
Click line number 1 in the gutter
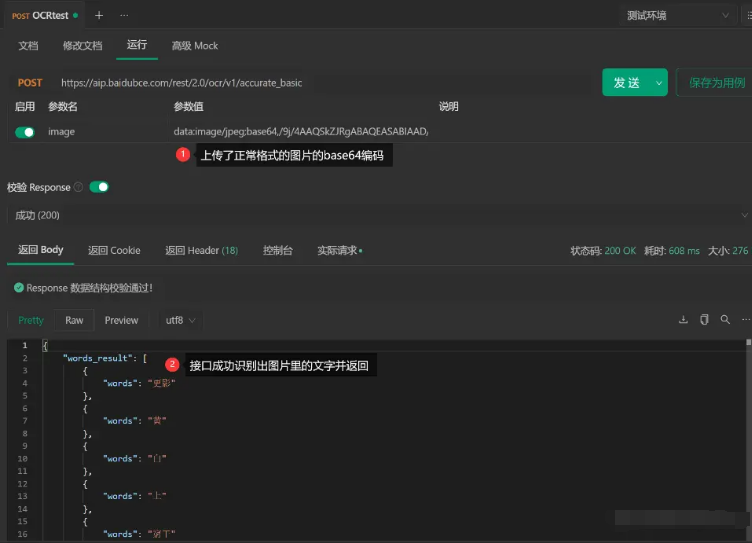pos(25,345)
